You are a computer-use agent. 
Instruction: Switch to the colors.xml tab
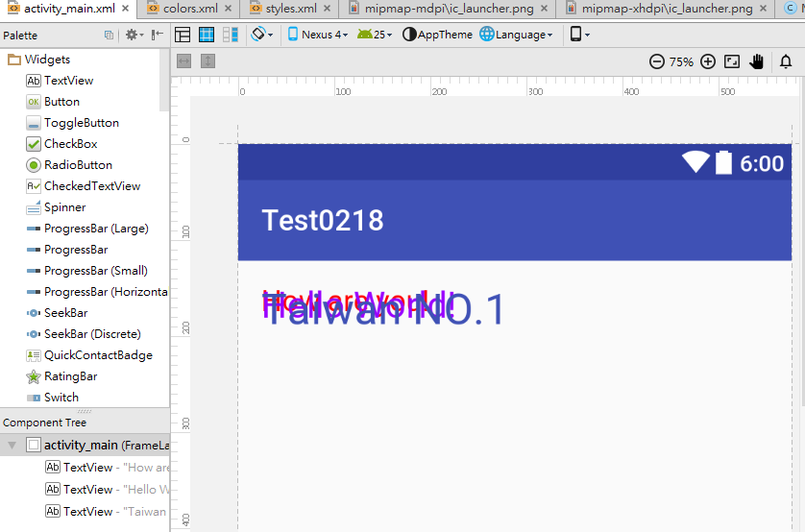click(x=189, y=9)
